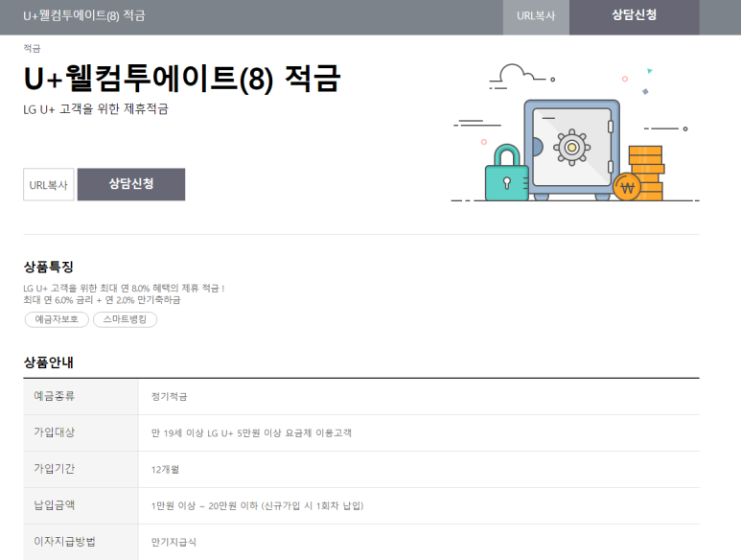Click 상담신청 in the top sticky header
Screen dimensions: 741x560
pyautogui.click(x=635, y=17)
